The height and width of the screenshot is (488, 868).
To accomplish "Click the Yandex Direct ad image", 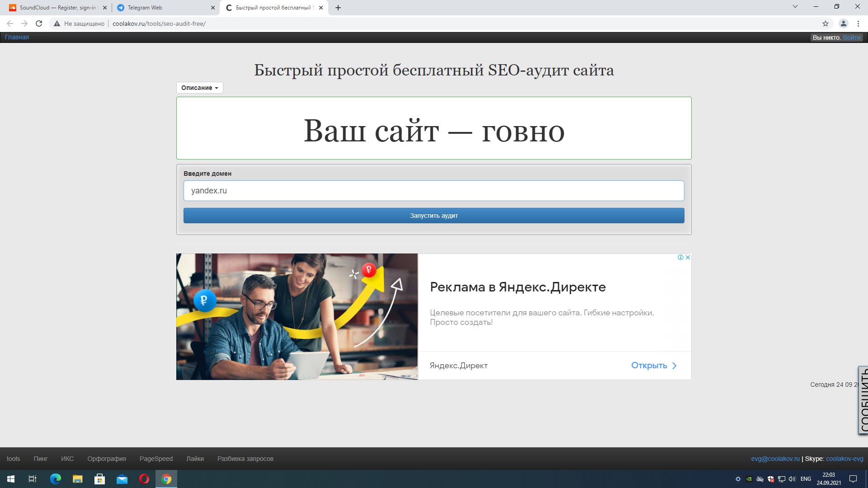I will [297, 316].
